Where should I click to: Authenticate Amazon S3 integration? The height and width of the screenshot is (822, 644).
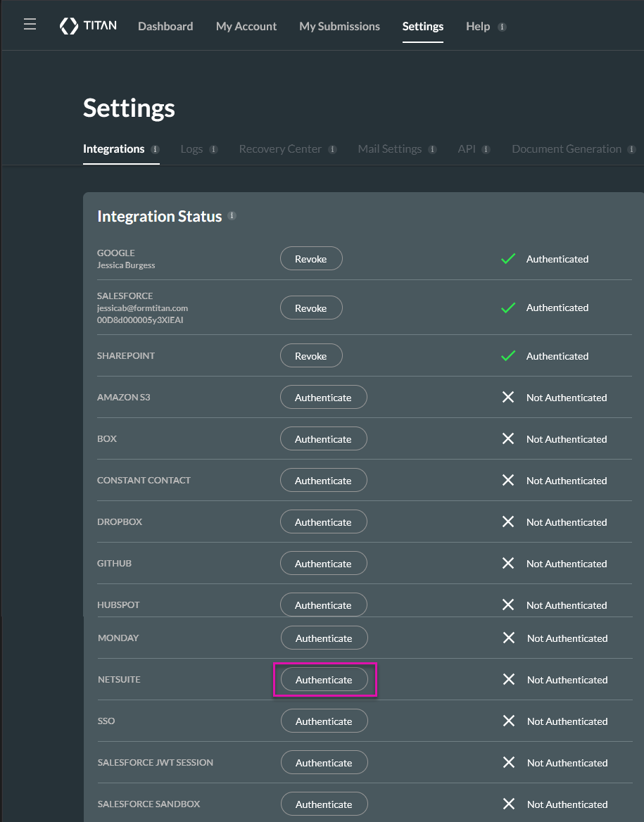(x=323, y=398)
